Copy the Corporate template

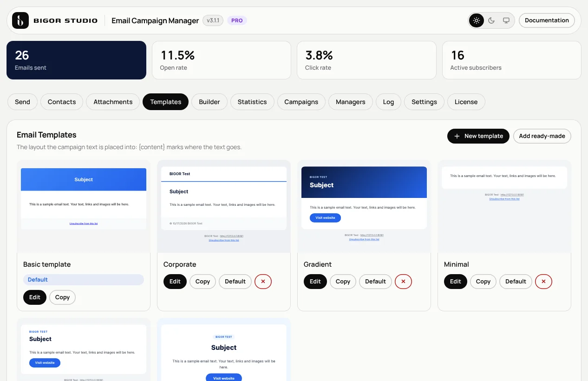(203, 282)
